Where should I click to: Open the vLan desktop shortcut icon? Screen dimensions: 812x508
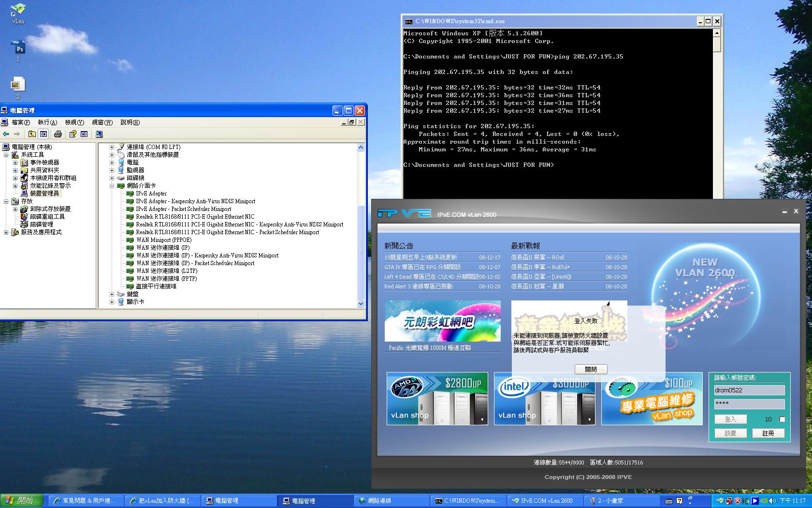coord(18,10)
